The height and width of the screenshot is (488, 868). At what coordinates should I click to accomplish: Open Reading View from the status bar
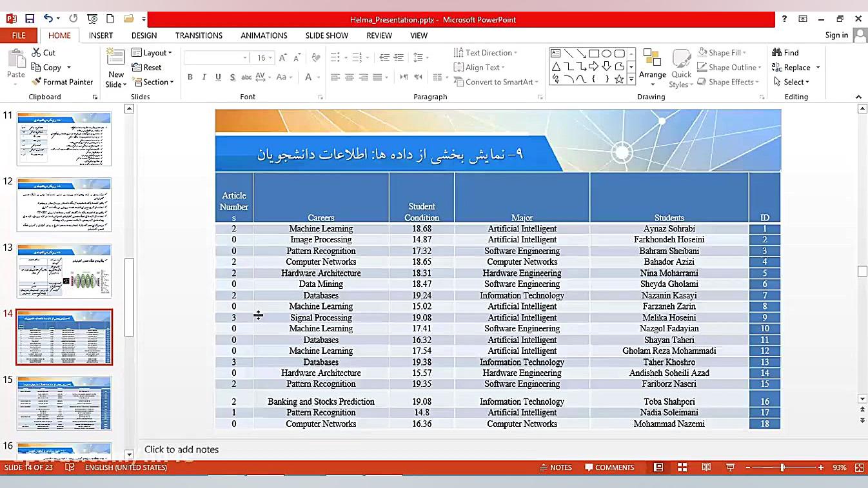[706, 467]
